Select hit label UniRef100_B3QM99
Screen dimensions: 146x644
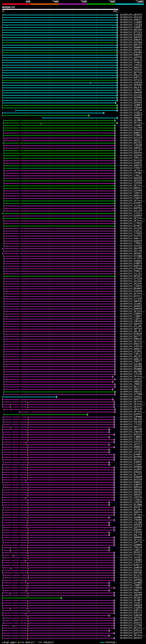tap(131, 477)
